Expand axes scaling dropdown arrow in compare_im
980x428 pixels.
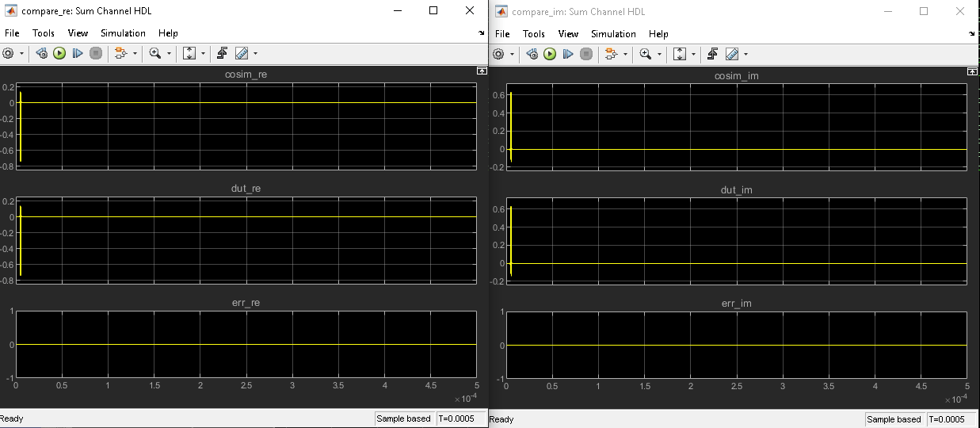click(x=694, y=55)
